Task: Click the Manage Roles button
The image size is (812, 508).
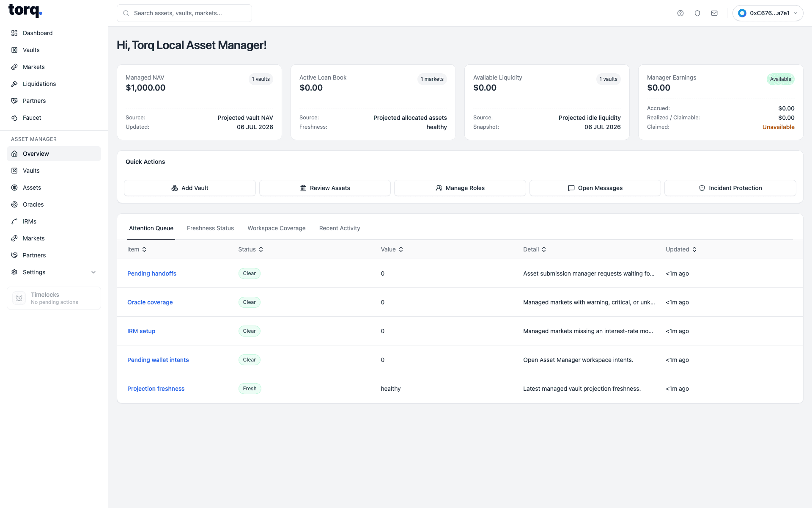Action: coord(460,188)
